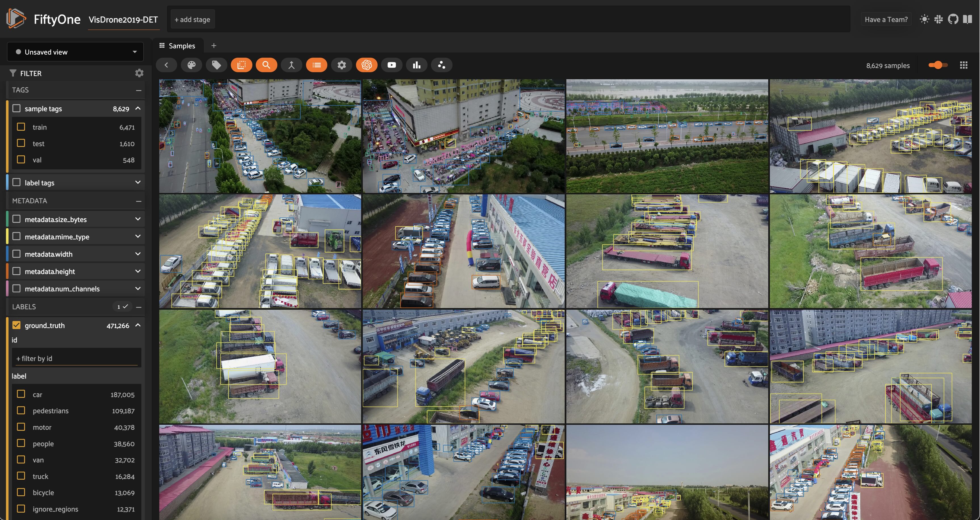Add a new panel tab with plus
The height and width of the screenshot is (520, 980).
click(x=214, y=46)
